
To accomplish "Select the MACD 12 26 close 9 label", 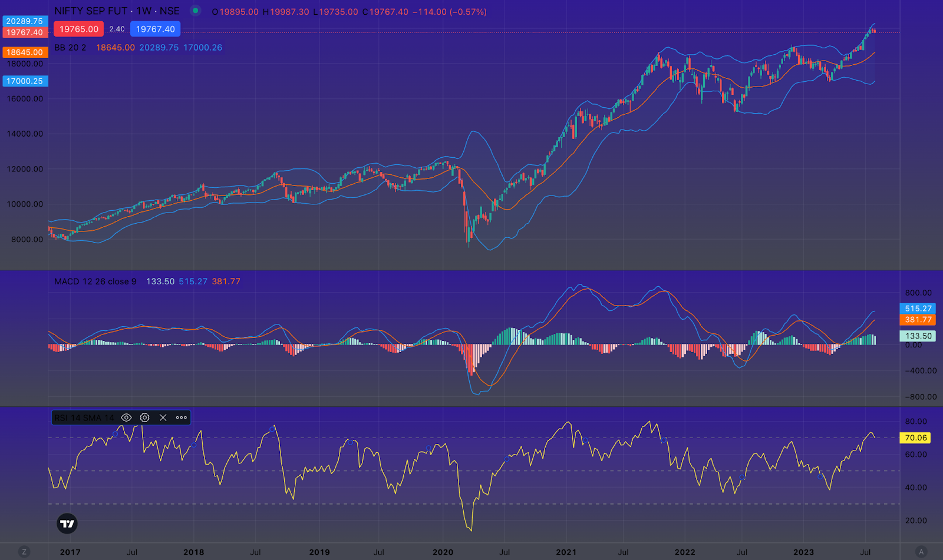I will click(95, 281).
